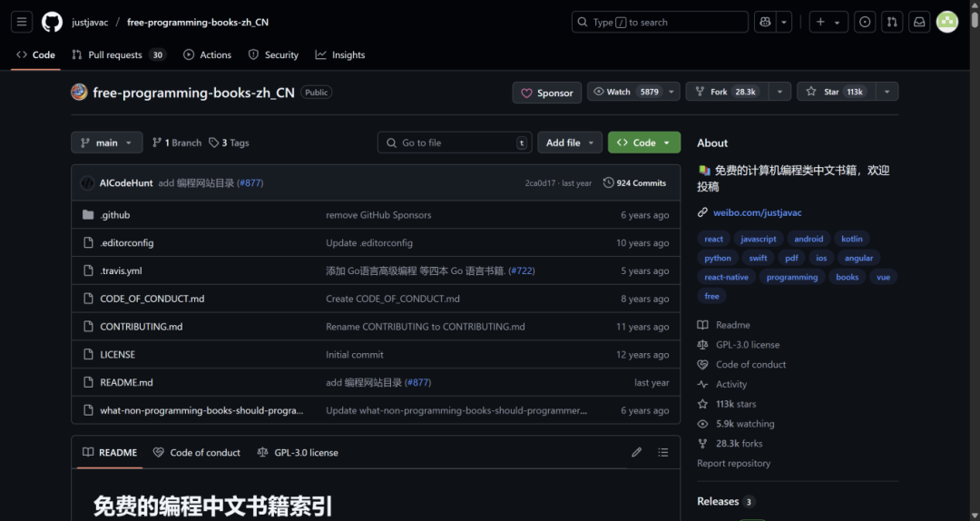Open weibo.com/justjavac link
The image size is (980, 521).
click(757, 212)
